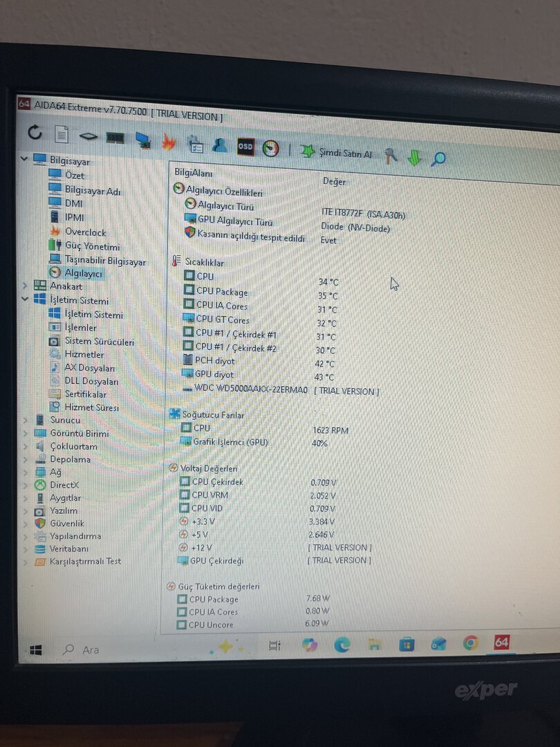Collapse the İşletim Sistemi parent node

coord(25,299)
